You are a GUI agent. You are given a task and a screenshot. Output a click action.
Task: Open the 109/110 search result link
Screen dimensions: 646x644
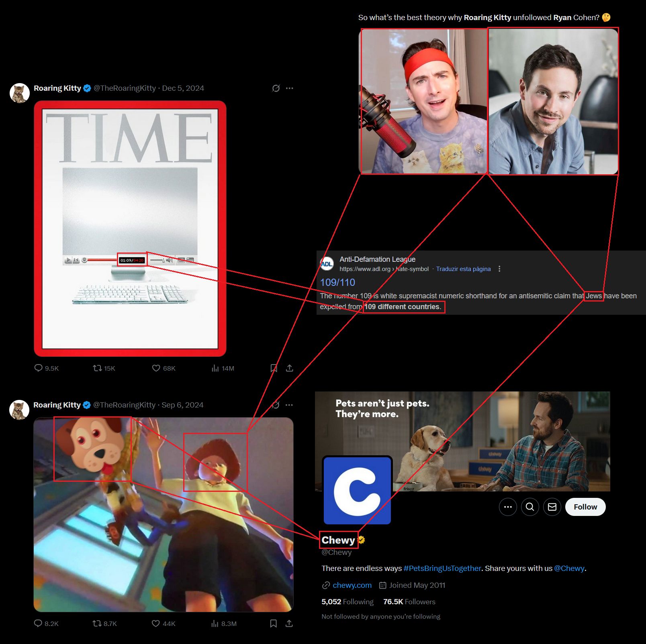tap(337, 282)
